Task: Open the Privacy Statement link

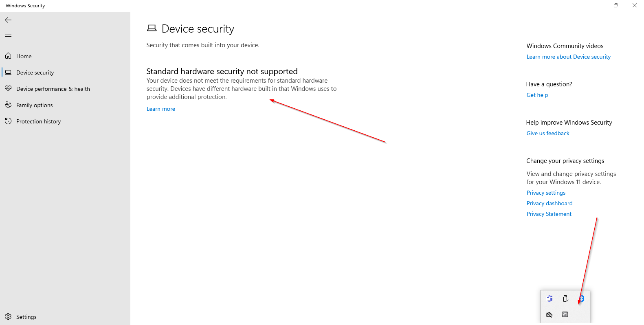Action: tap(549, 214)
